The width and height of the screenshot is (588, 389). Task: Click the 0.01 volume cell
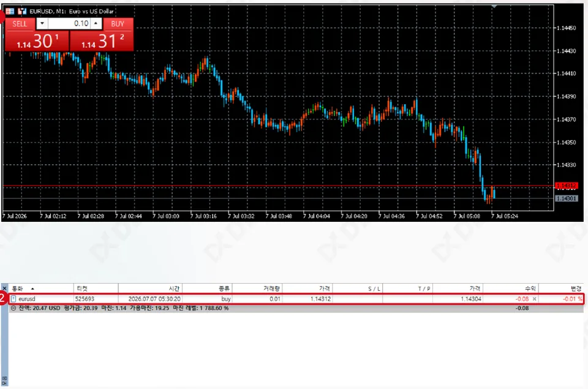point(275,299)
